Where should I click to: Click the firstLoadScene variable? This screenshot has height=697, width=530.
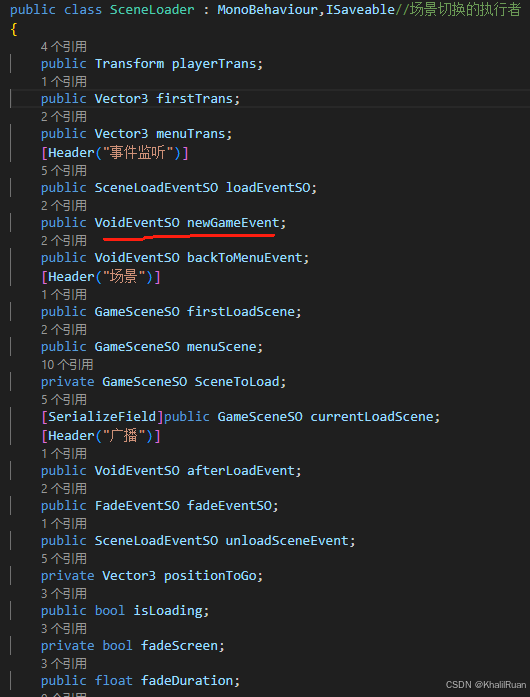[241, 312]
